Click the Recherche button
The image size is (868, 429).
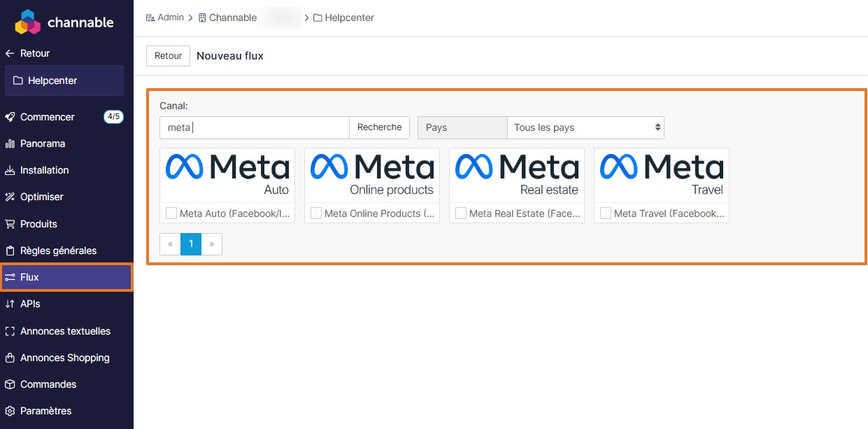[x=379, y=127]
